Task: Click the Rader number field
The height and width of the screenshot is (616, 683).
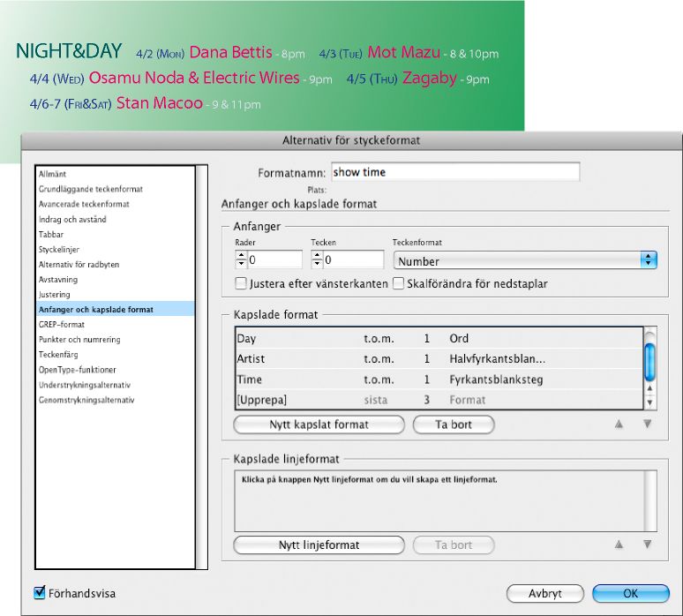Action: tap(274, 259)
